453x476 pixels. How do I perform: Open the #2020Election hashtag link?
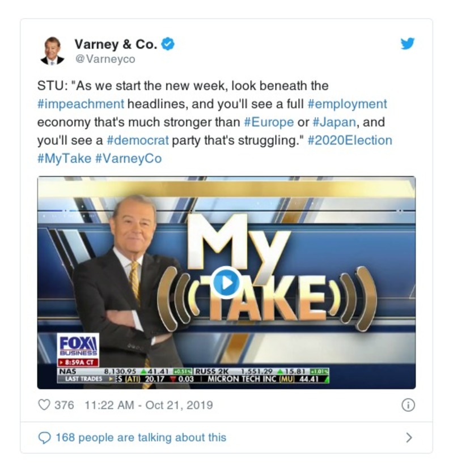[x=350, y=141]
